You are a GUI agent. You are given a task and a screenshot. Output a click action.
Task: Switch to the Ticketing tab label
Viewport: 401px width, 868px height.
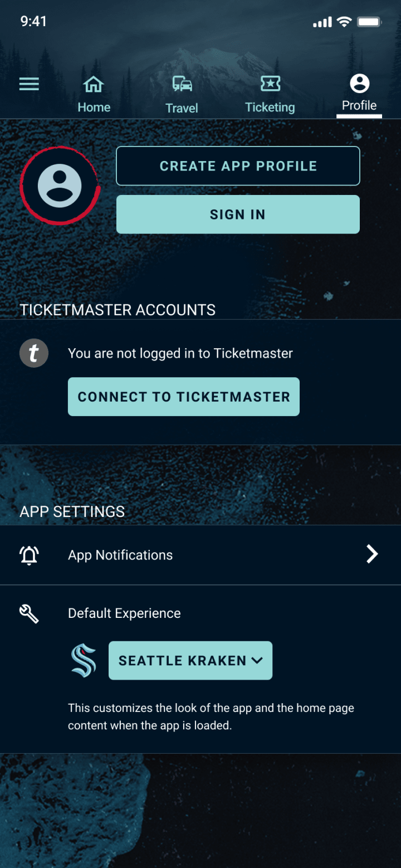pos(270,108)
